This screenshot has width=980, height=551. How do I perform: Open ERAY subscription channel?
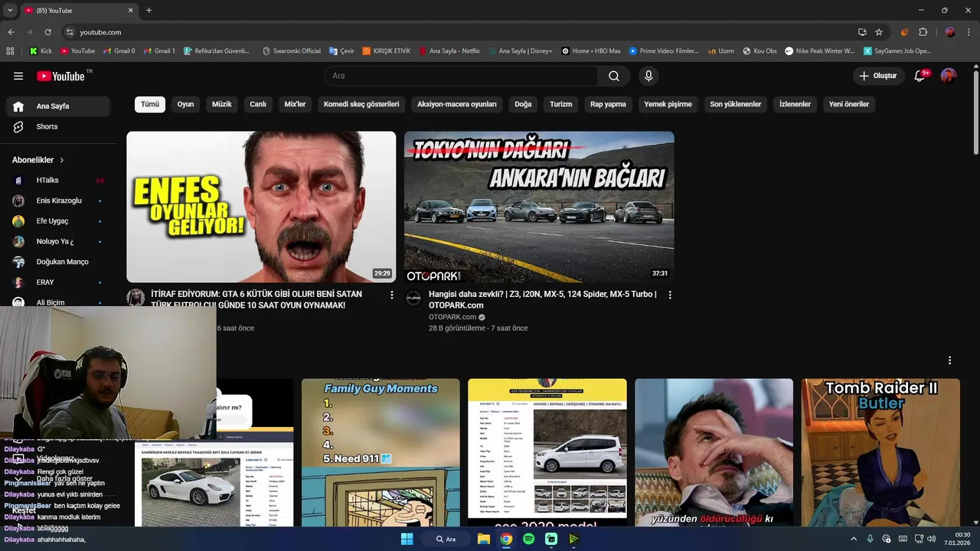point(58,282)
